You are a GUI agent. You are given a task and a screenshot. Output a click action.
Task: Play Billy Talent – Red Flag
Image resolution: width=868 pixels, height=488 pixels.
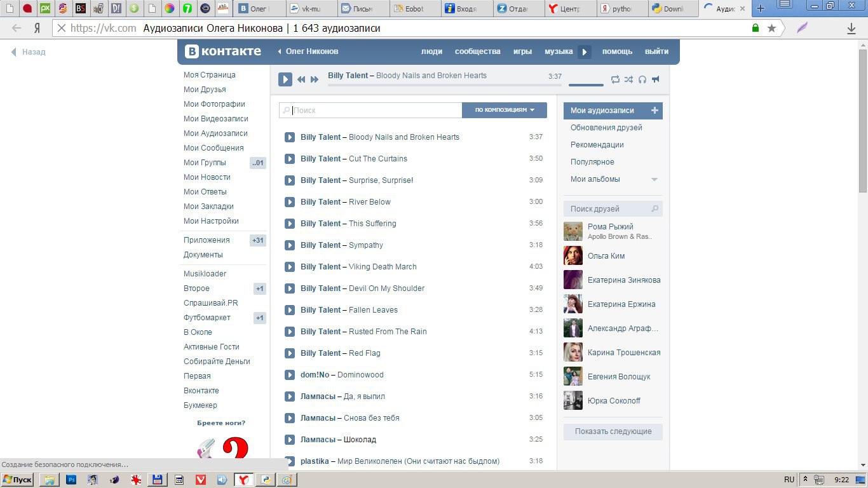click(x=290, y=353)
